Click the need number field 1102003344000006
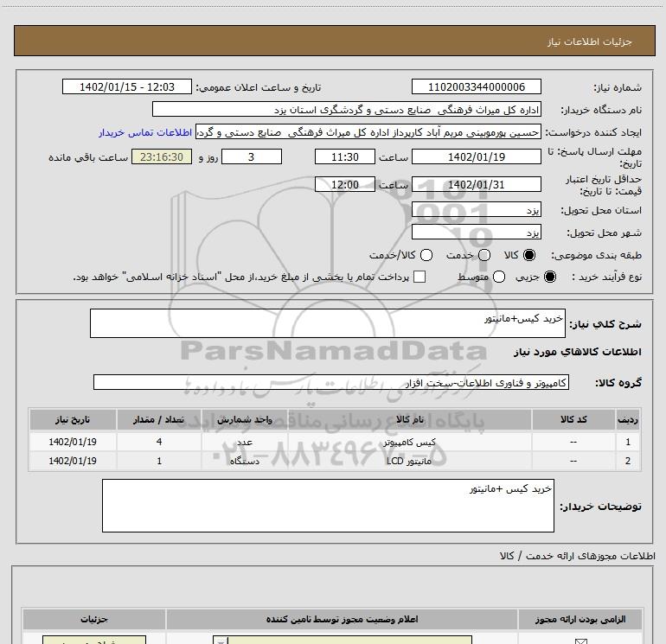Viewport: 666px width, 644px height. coord(476,86)
